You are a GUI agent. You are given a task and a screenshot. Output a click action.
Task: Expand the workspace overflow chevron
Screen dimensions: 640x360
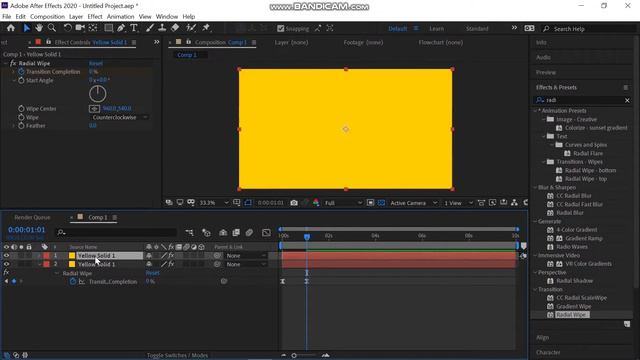coord(514,28)
